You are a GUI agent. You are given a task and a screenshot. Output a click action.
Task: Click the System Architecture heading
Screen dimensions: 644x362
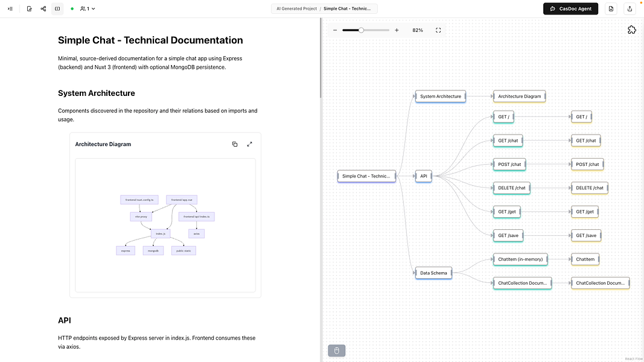tap(97, 93)
